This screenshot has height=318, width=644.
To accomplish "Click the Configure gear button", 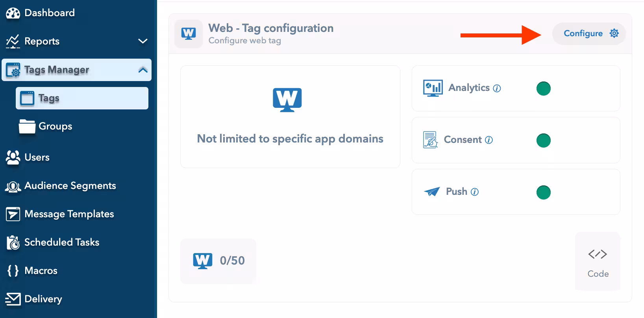I will pyautogui.click(x=589, y=33).
